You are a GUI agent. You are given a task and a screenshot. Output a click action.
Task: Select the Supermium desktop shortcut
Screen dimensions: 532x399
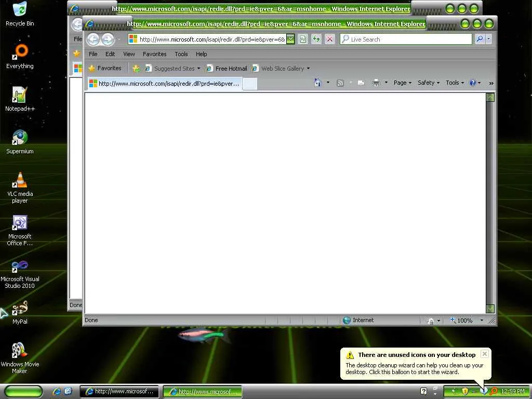click(x=20, y=142)
